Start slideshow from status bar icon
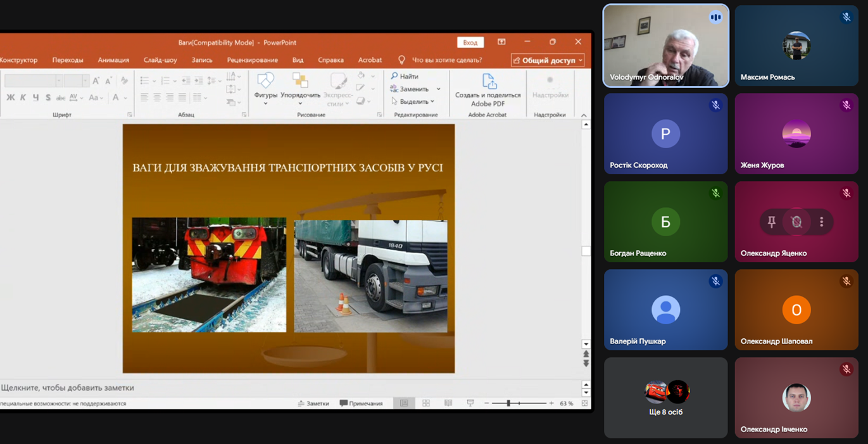This screenshot has width=868, height=444. click(x=470, y=403)
